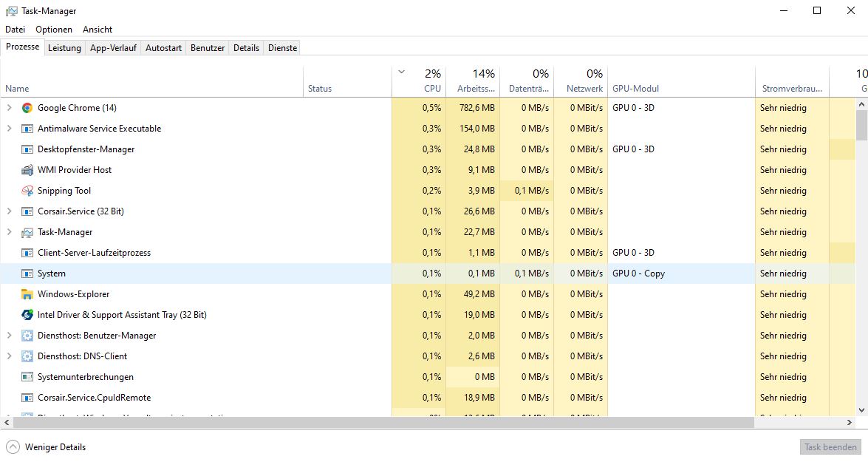Sort by the Arbeitsspeicher column header
868x462 pixels.
click(474, 82)
